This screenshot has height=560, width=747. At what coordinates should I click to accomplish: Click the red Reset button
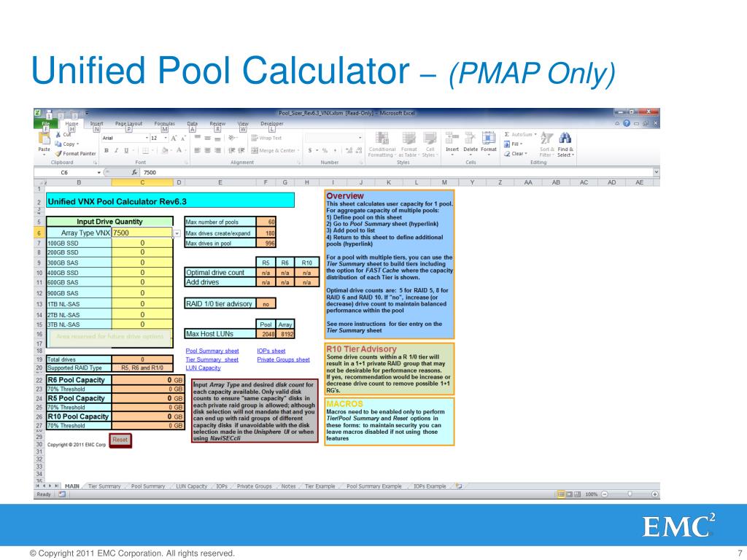point(120,440)
